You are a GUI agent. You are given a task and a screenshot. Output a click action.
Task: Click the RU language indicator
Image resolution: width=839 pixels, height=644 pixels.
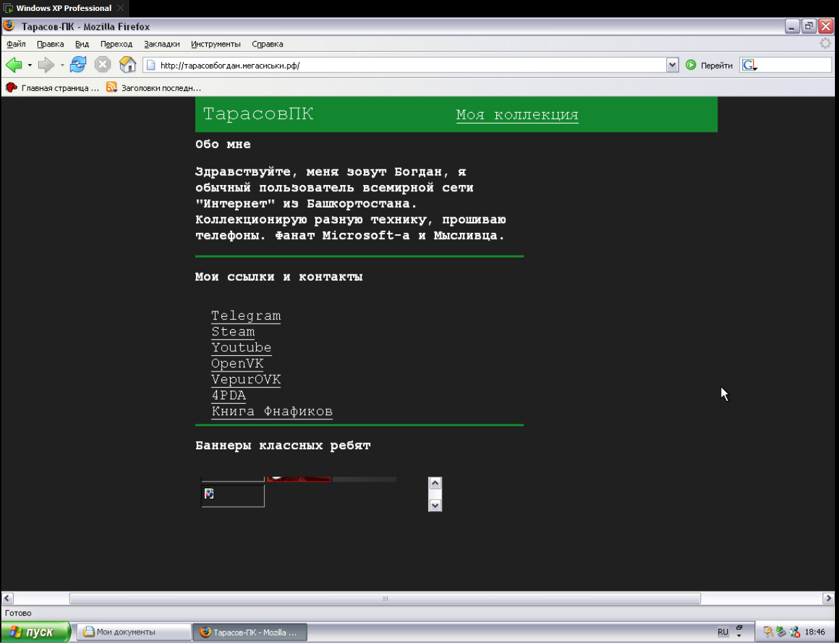click(x=723, y=632)
